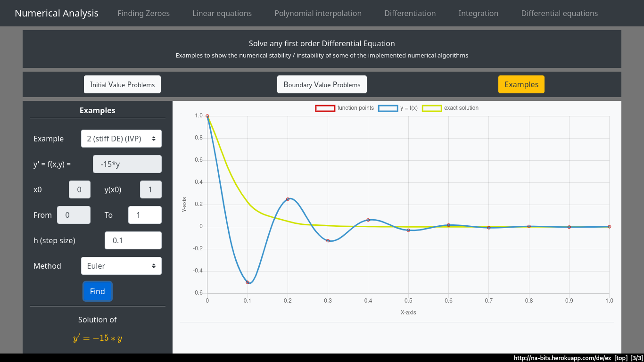Toggle the y = f(x) legend swatch
This screenshot has width=644, height=362.
(388, 108)
